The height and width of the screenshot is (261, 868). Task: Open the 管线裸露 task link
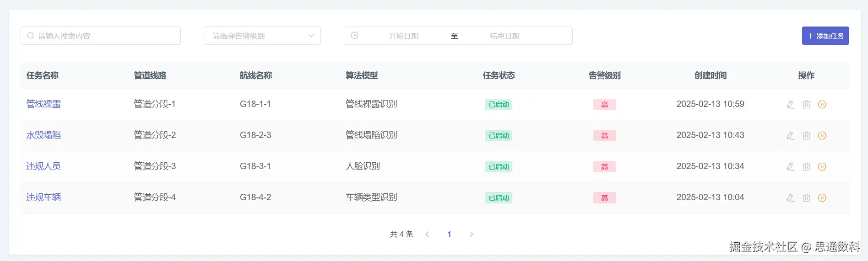coord(43,104)
